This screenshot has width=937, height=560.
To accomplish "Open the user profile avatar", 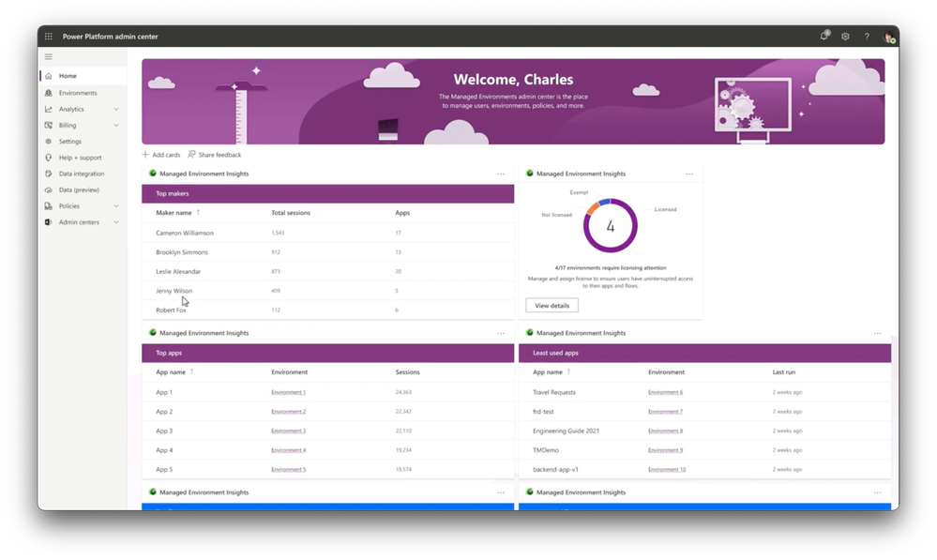I will tap(888, 38).
